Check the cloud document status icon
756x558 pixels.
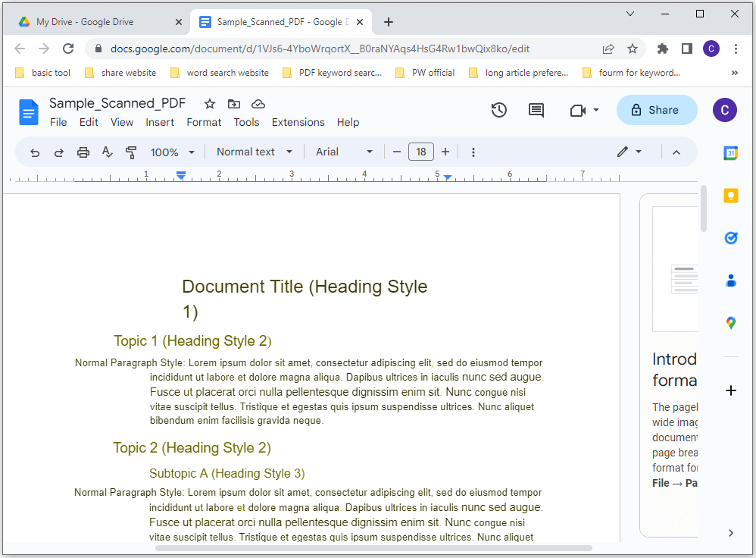point(258,104)
